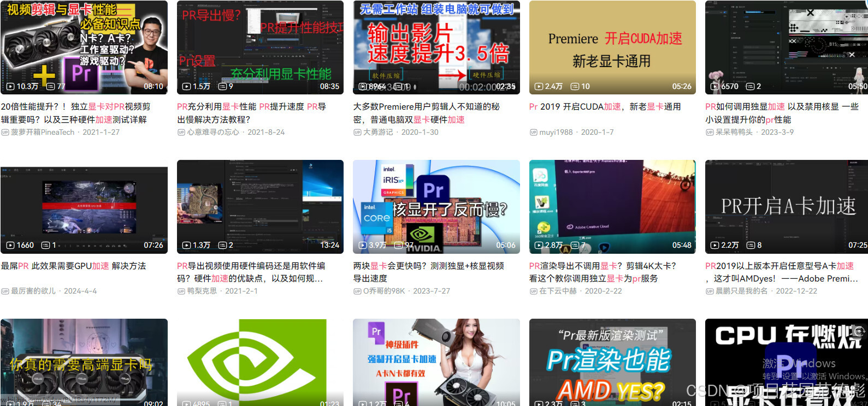This screenshot has width=868, height=406.
Task: Click UP badge icon before 鸭梨克思
Action: 181,291
